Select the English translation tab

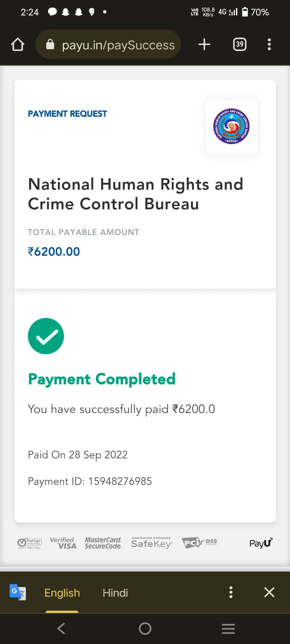coord(62,593)
